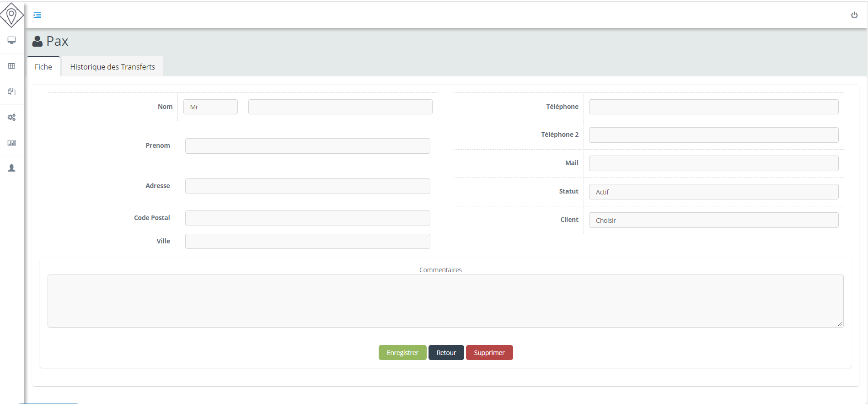Screen dimensions: 868x404
Task: Open the Client dropdown showing Choisir
Action: (x=713, y=220)
